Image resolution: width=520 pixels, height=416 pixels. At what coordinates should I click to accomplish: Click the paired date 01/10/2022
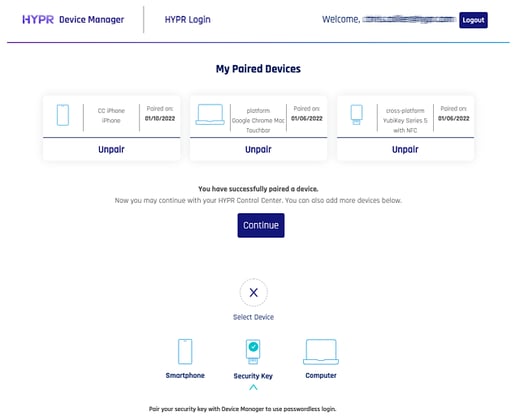(x=160, y=118)
